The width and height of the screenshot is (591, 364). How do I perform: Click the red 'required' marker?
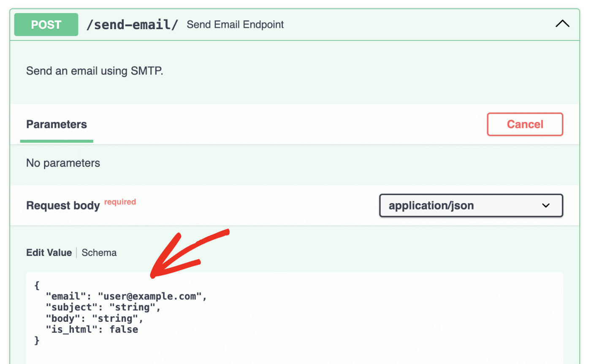tap(120, 202)
